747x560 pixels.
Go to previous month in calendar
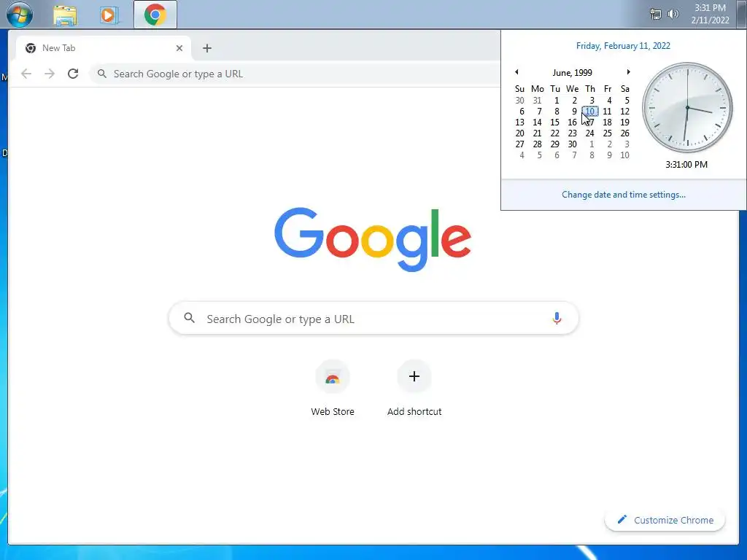[x=516, y=72]
